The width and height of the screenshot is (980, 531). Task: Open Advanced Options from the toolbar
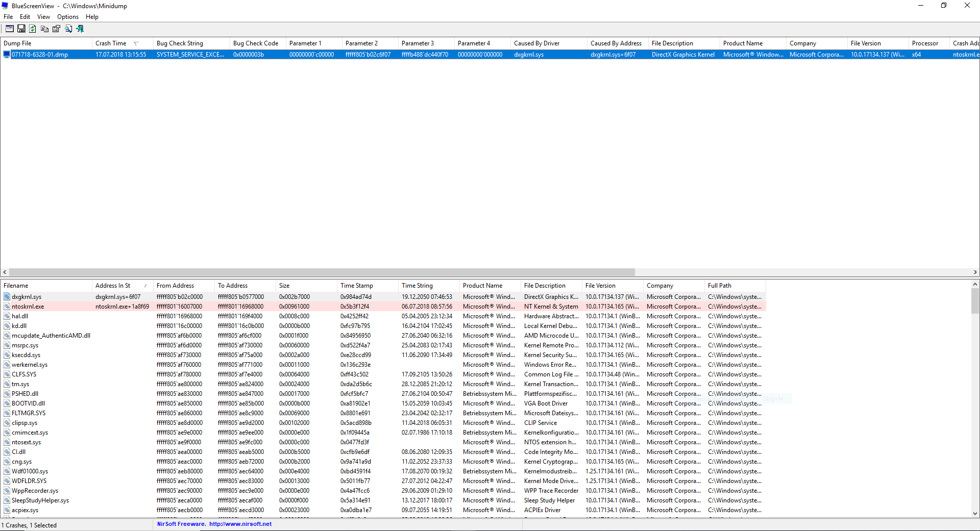[10, 29]
